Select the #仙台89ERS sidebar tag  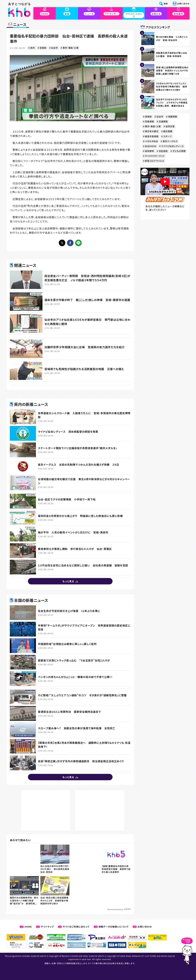(x=150, y=146)
